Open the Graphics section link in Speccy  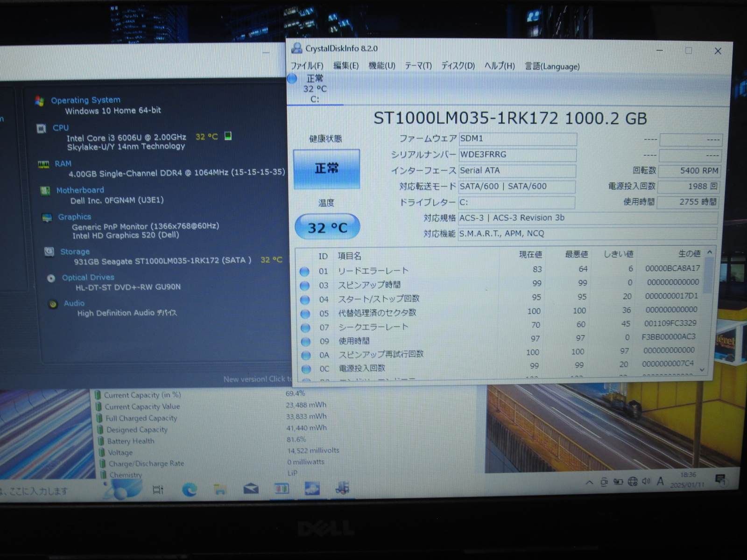click(75, 217)
